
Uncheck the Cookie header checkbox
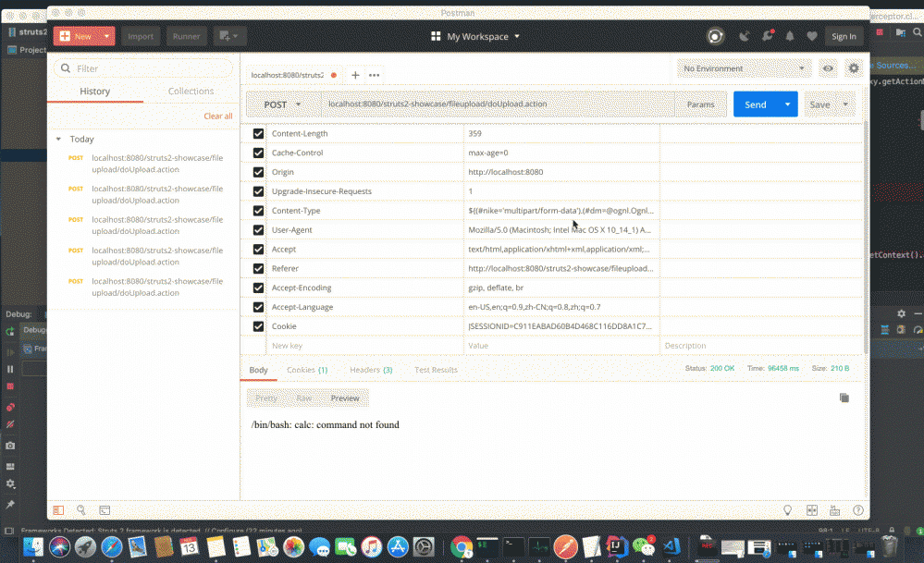[x=256, y=325]
